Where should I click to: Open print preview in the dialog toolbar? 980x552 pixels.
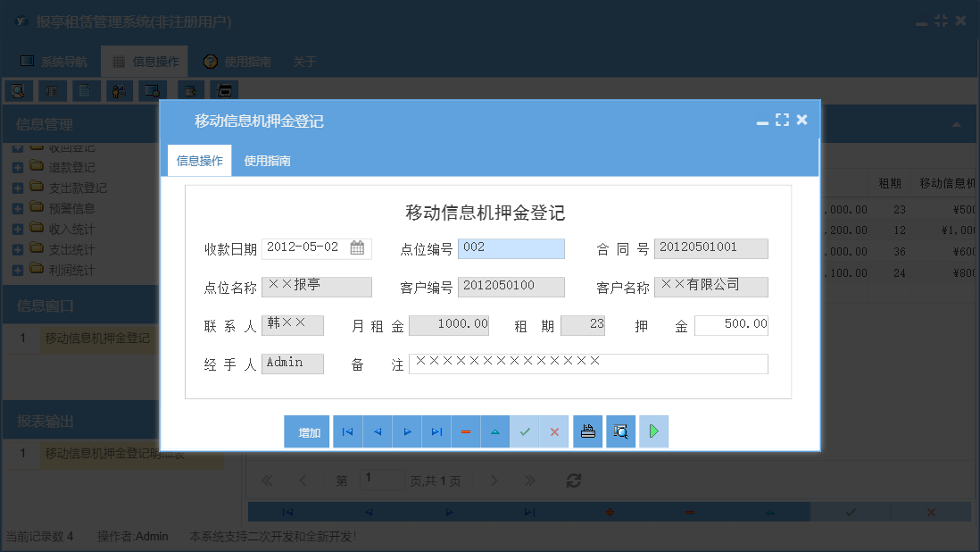(x=620, y=431)
